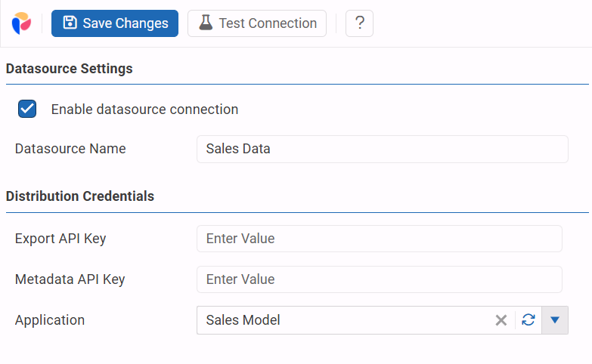Viewport: 592px width, 364px height.
Task: Refresh the Application list
Action: 528,320
